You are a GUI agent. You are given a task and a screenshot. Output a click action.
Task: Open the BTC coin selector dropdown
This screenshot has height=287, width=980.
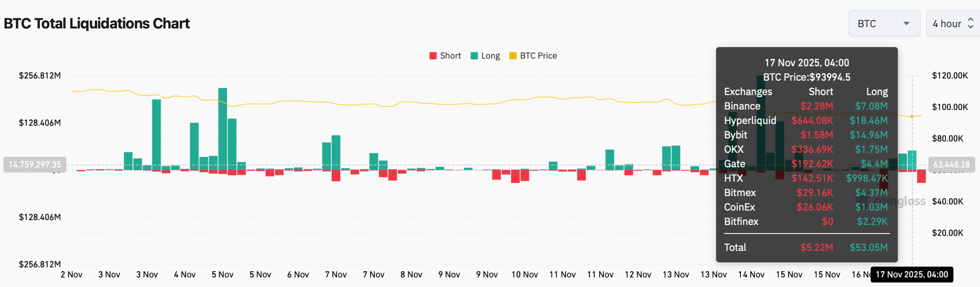coord(884,23)
